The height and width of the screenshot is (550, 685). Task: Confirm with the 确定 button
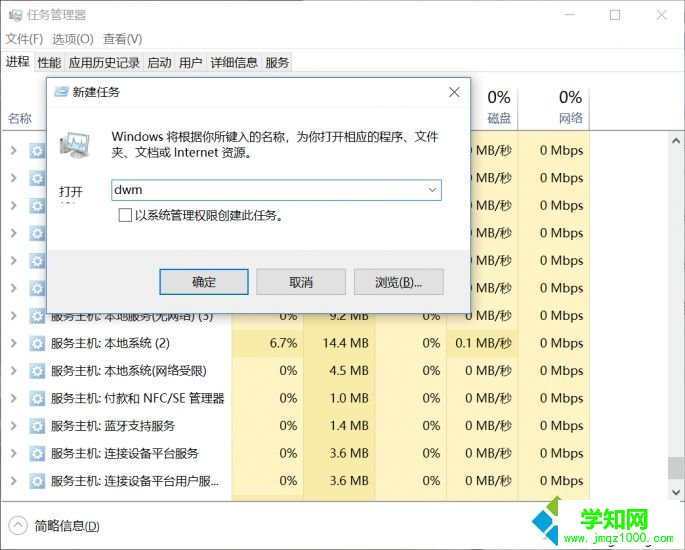click(x=204, y=282)
